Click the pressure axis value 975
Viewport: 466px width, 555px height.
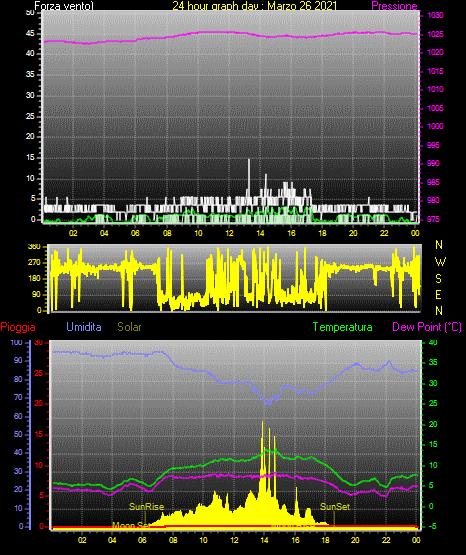(x=433, y=219)
